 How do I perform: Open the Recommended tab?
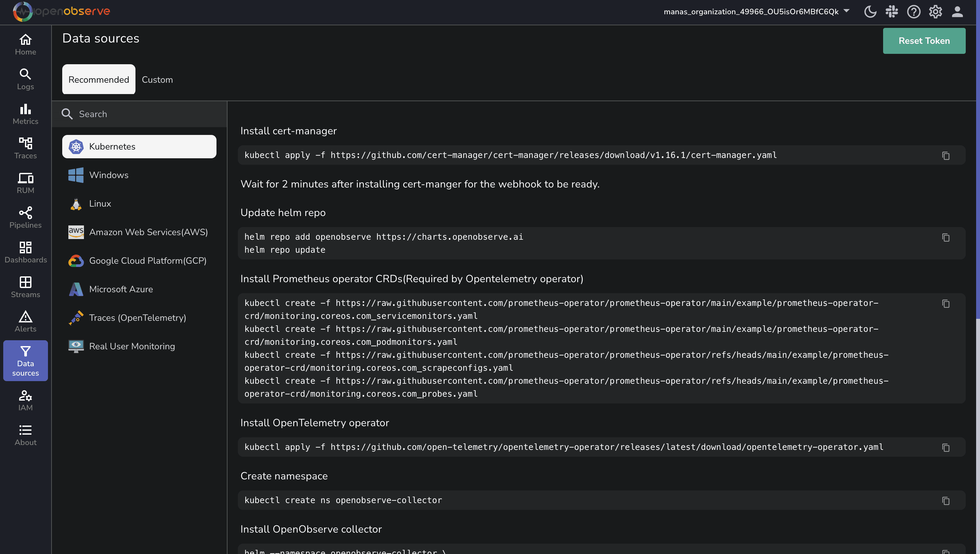[98, 79]
